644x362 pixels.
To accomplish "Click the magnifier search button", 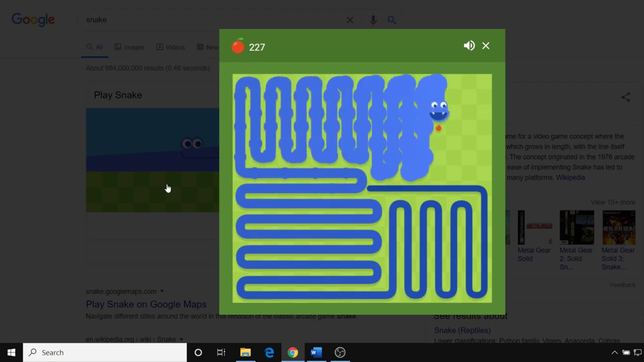I will tap(391, 20).
